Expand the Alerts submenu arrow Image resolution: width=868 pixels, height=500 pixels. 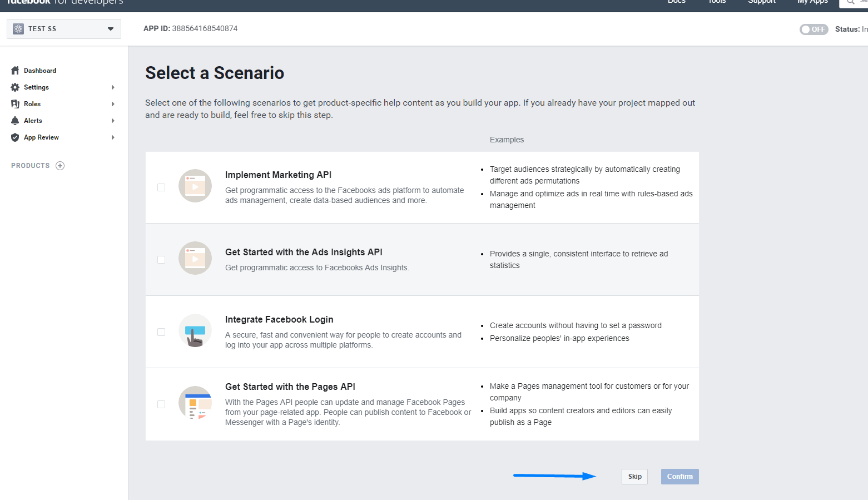[x=113, y=121]
